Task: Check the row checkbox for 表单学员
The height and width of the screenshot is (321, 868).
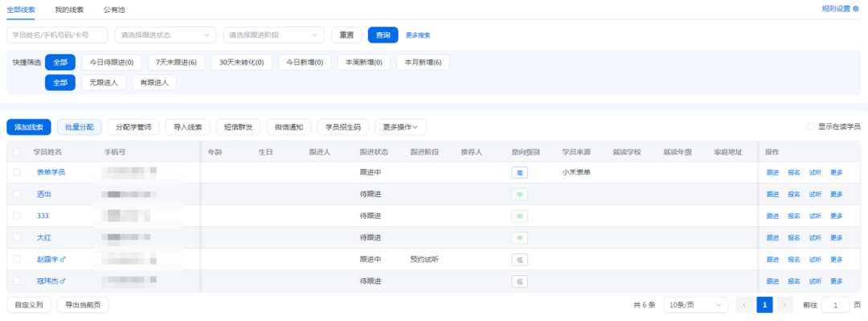Action: (17, 172)
